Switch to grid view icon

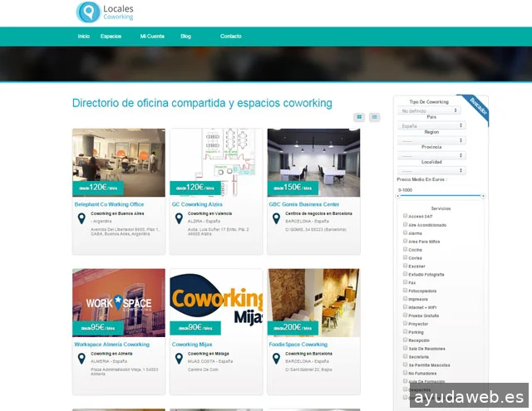[359, 117]
